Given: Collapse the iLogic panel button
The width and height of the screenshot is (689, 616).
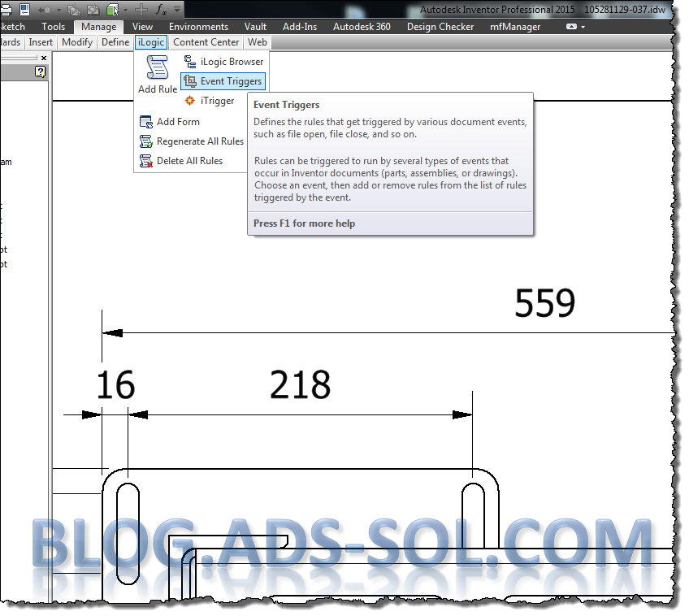Looking at the screenshot, I should click(x=151, y=42).
